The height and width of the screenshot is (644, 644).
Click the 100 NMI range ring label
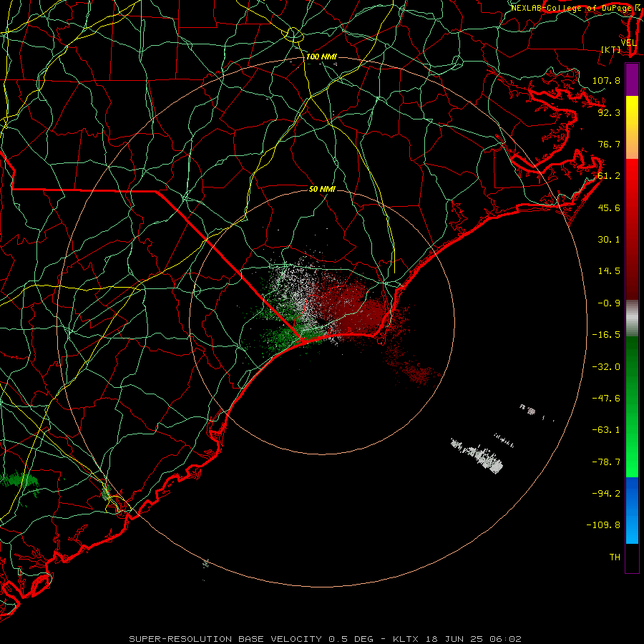pyautogui.click(x=321, y=57)
